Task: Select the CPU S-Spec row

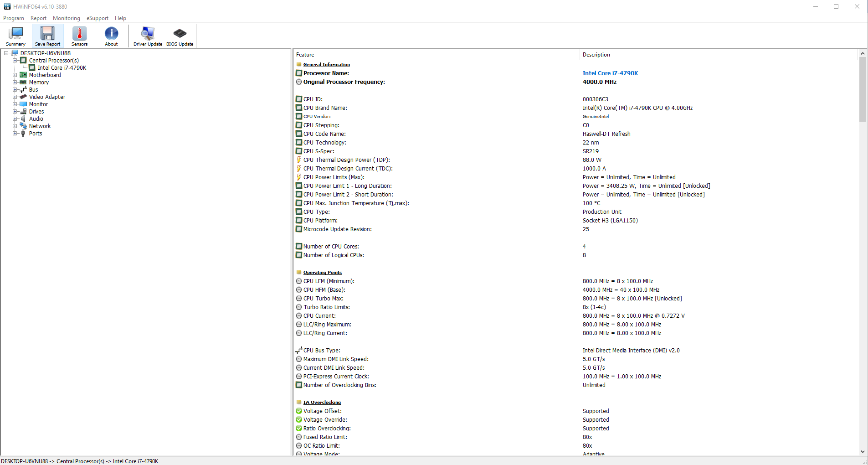Action: click(575, 151)
